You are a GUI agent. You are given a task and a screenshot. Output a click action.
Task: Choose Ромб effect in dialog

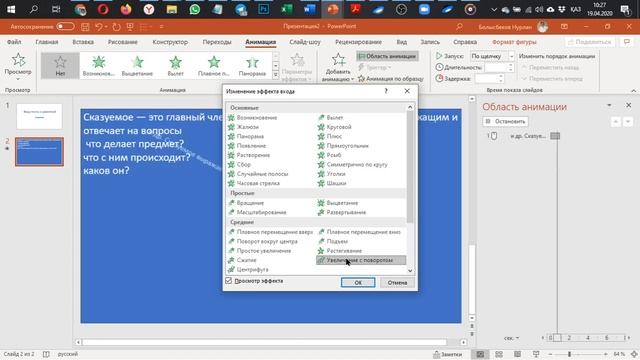(x=333, y=155)
